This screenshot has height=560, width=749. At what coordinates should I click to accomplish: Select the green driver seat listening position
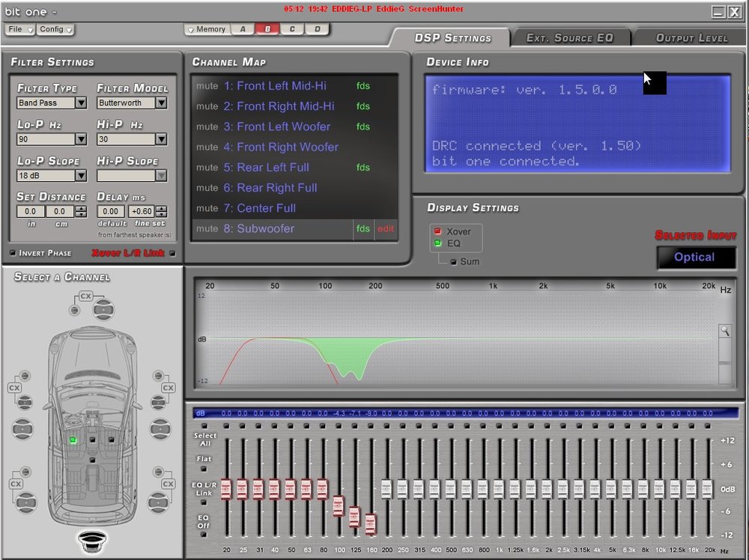pyautogui.click(x=73, y=439)
